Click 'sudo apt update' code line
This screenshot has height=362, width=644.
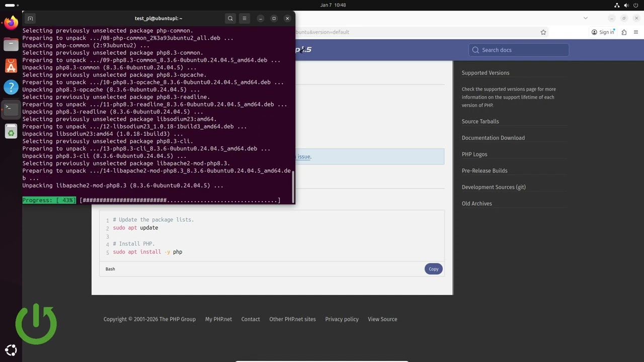coord(135,228)
